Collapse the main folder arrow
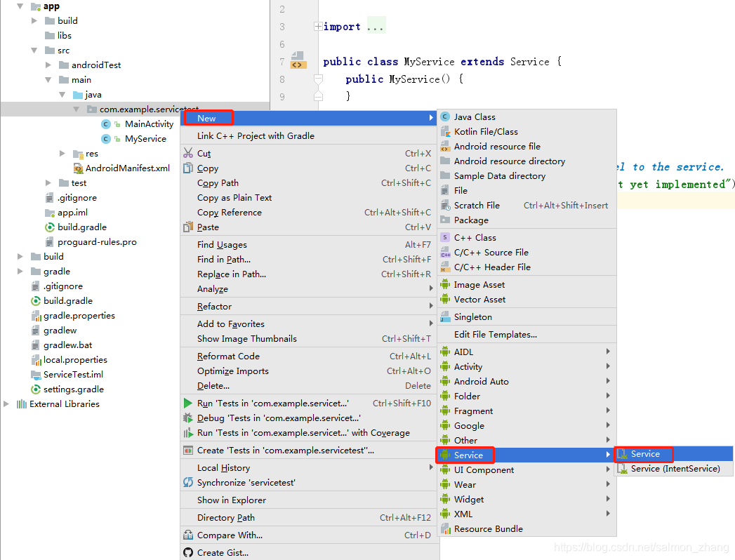This screenshot has height=560, width=735. (48, 80)
